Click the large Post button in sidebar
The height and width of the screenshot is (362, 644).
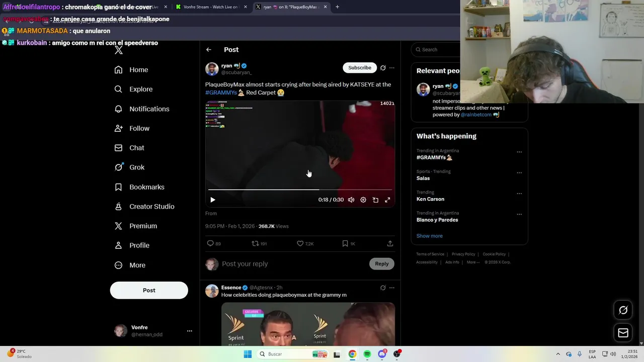149,290
